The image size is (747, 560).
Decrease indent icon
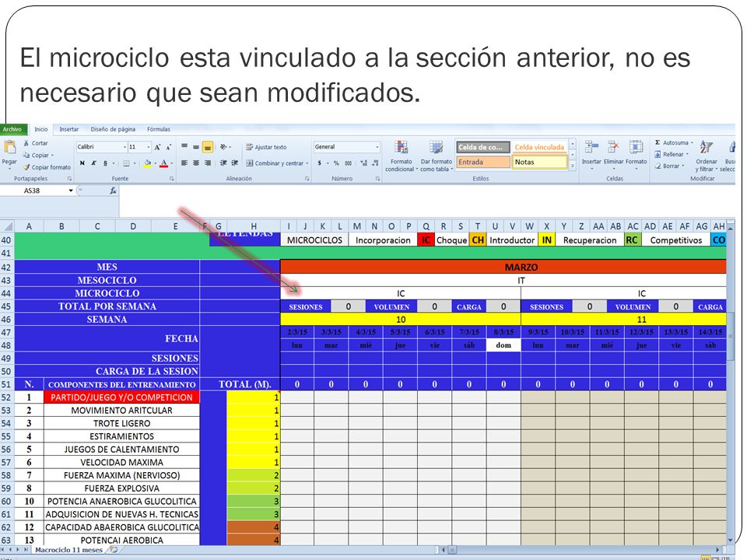223,163
